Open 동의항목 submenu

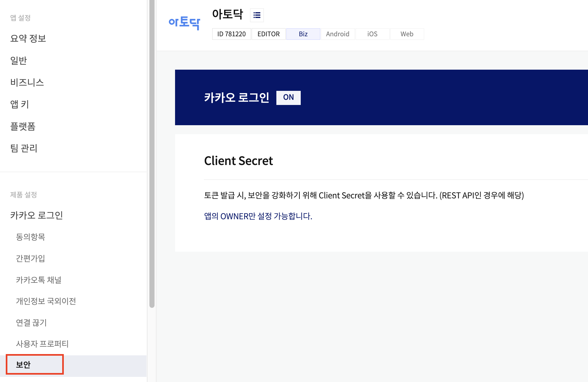click(30, 237)
